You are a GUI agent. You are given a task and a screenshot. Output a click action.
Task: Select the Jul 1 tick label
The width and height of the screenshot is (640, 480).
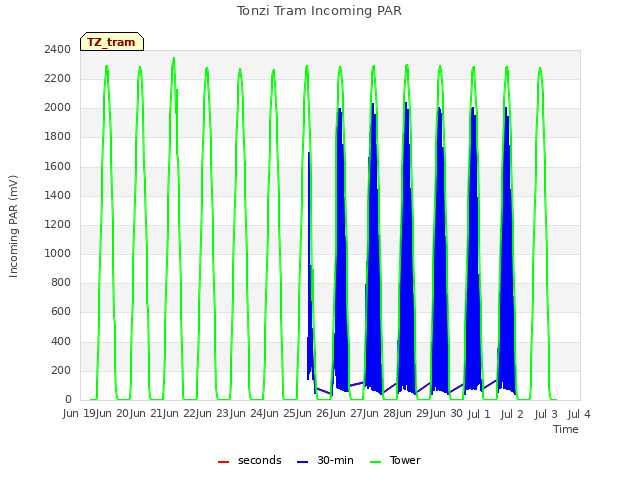tap(479, 414)
